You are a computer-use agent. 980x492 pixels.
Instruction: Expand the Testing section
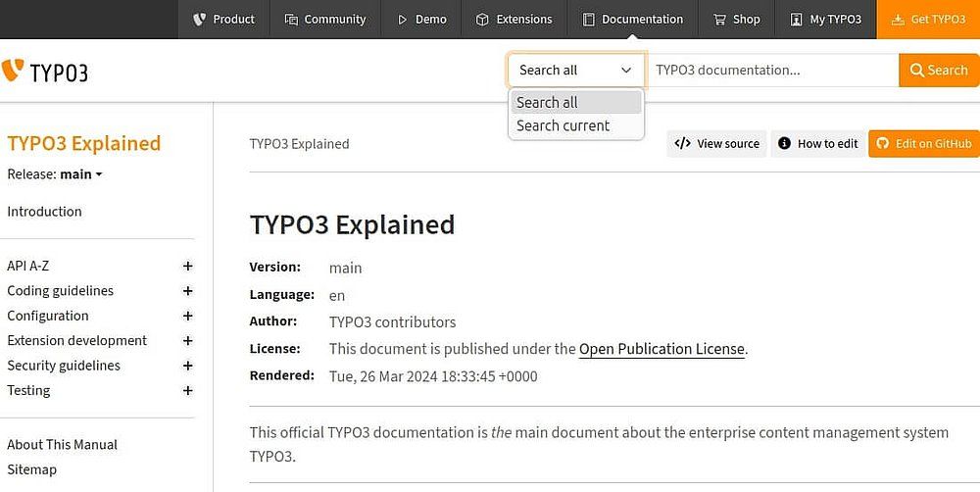click(x=187, y=391)
